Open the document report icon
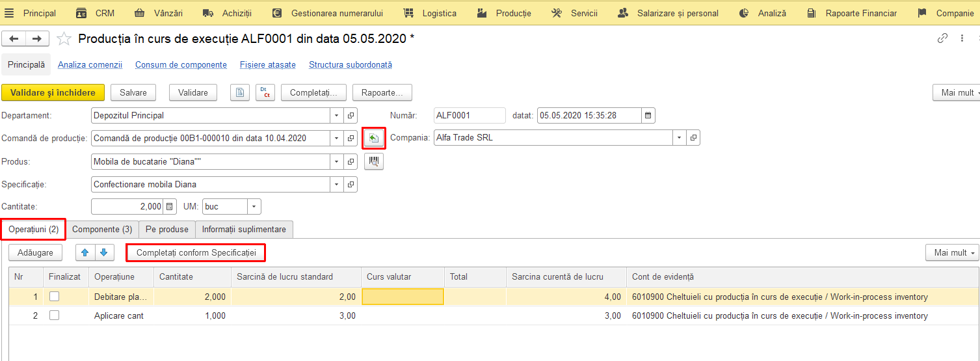 click(240, 92)
